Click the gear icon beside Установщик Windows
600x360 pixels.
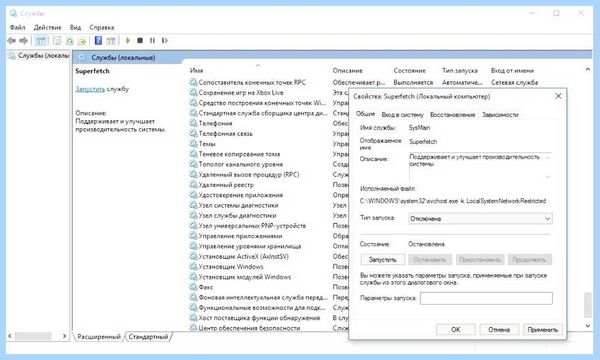[193, 267]
